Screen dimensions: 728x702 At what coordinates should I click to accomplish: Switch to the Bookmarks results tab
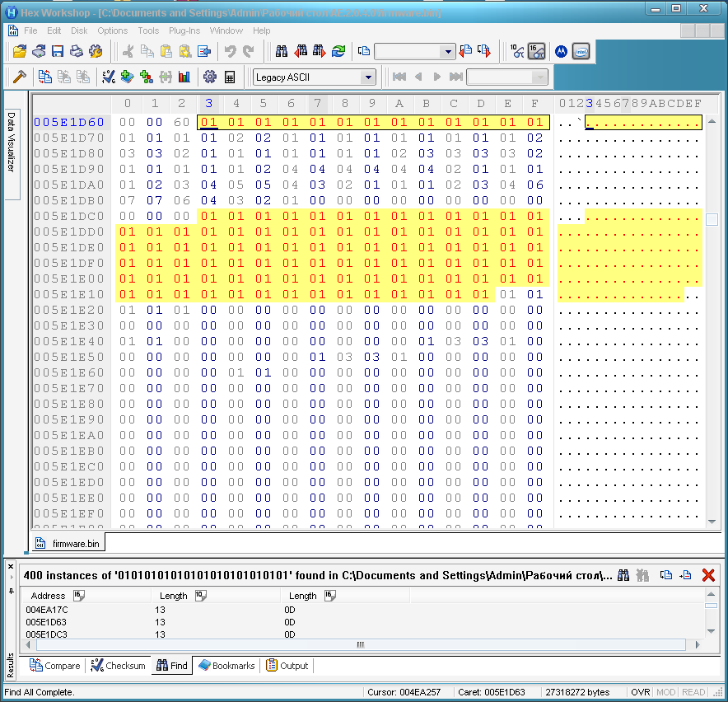click(x=227, y=666)
